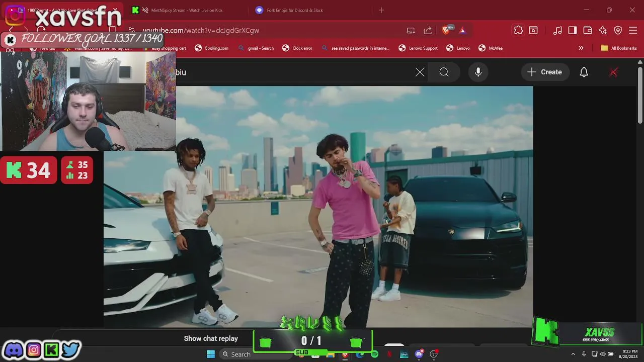Open YouTube notifications bell
This screenshot has height=362, width=644.
(x=584, y=72)
